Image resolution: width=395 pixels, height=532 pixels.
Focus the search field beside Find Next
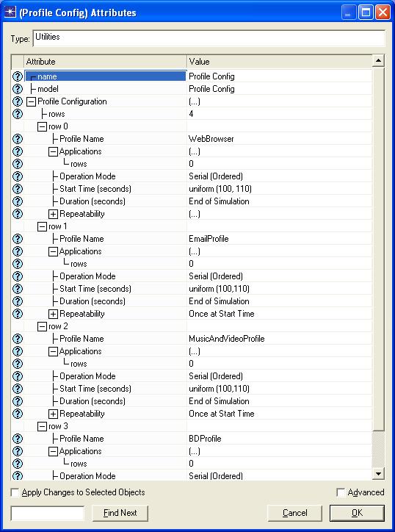(x=48, y=513)
